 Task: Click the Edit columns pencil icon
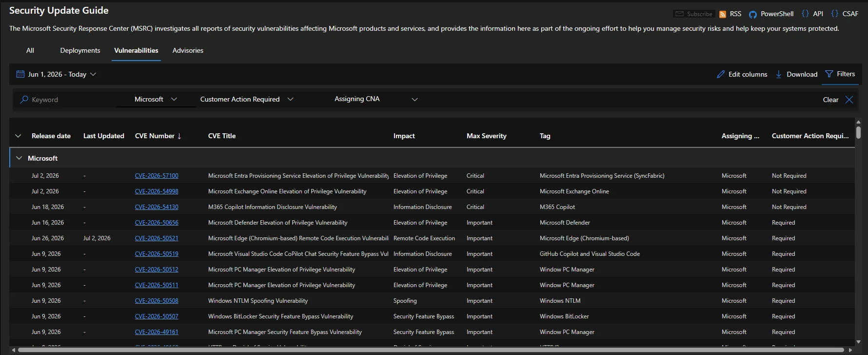tap(721, 74)
